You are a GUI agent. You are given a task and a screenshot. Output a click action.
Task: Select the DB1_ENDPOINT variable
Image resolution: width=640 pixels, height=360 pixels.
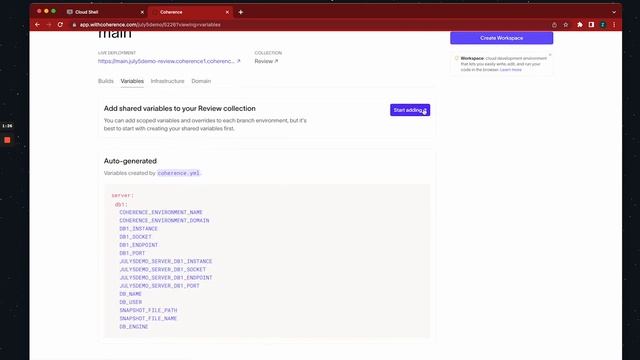(x=138, y=245)
